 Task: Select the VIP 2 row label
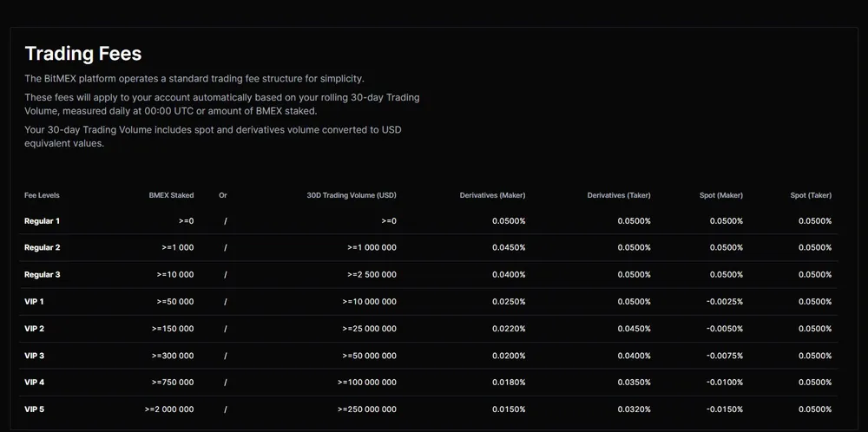click(35, 329)
